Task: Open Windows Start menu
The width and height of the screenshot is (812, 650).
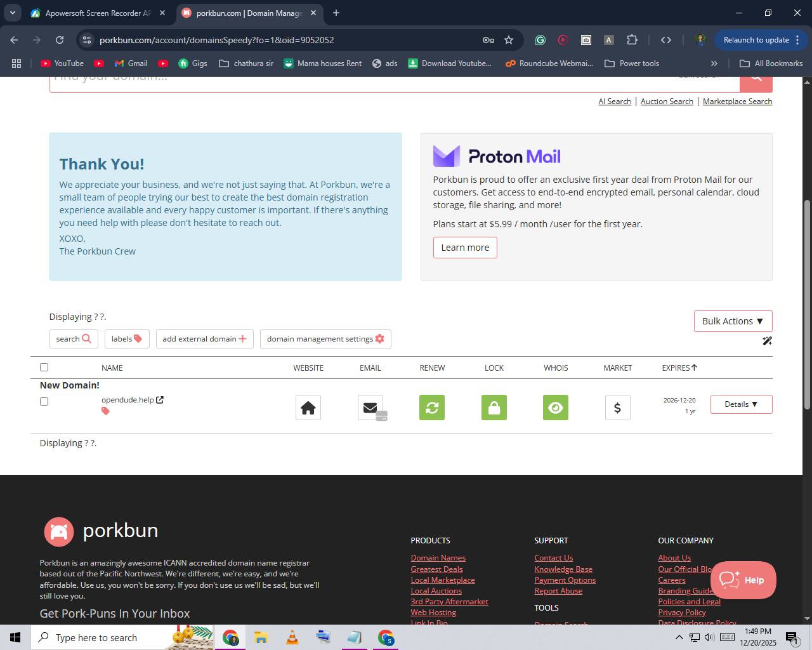Action: [x=15, y=637]
